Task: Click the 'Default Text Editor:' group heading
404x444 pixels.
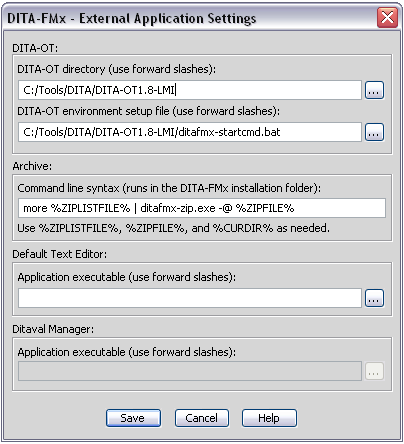Action: tap(60, 254)
